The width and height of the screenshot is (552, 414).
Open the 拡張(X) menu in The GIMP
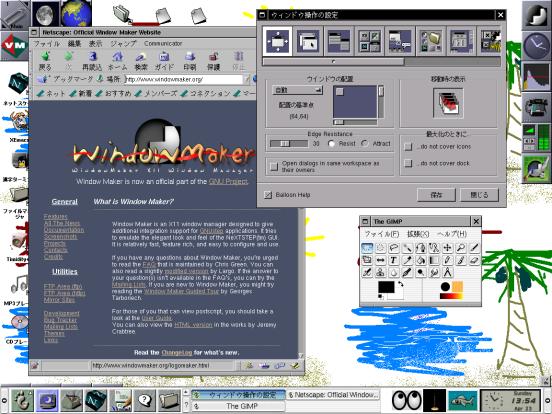pyautogui.click(x=418, y=234)
